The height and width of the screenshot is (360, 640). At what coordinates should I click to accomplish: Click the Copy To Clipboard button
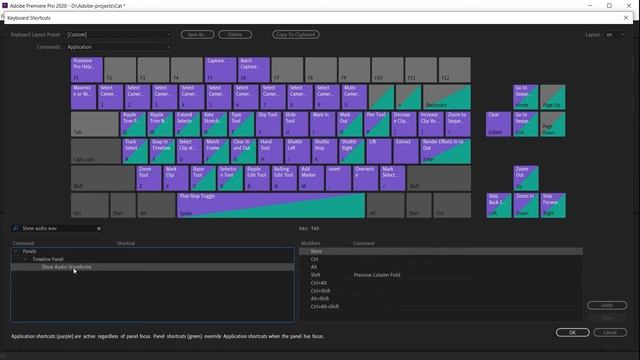click(296, 35)
